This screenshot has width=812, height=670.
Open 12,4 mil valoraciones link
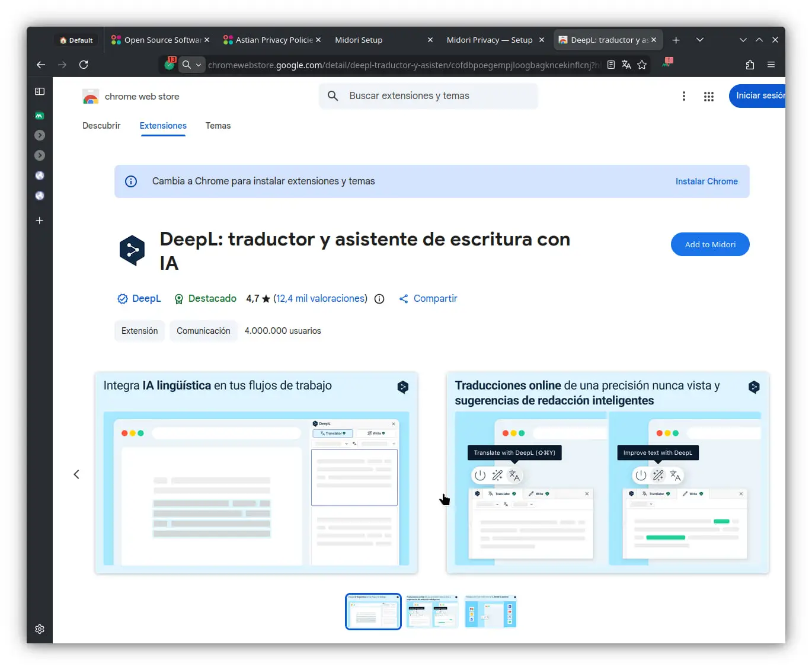click(x=321, y=298)
